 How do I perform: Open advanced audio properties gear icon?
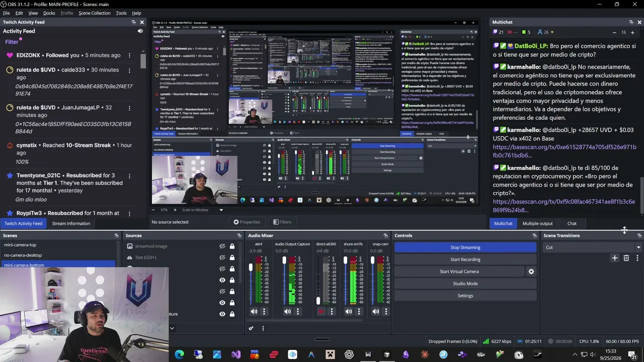251,328
